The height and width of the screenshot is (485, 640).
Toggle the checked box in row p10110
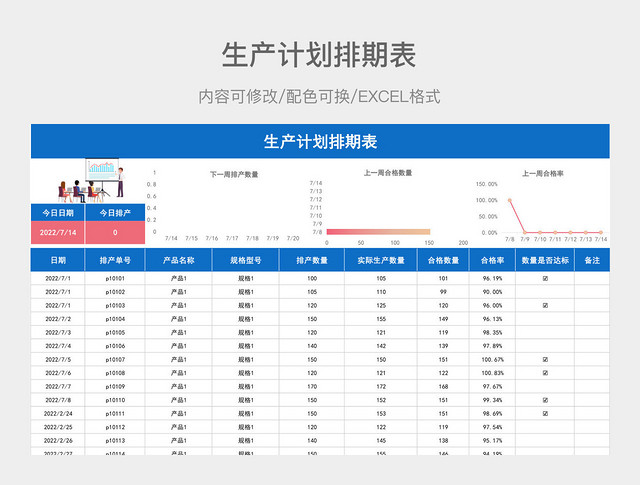click(x=545, y=400)
